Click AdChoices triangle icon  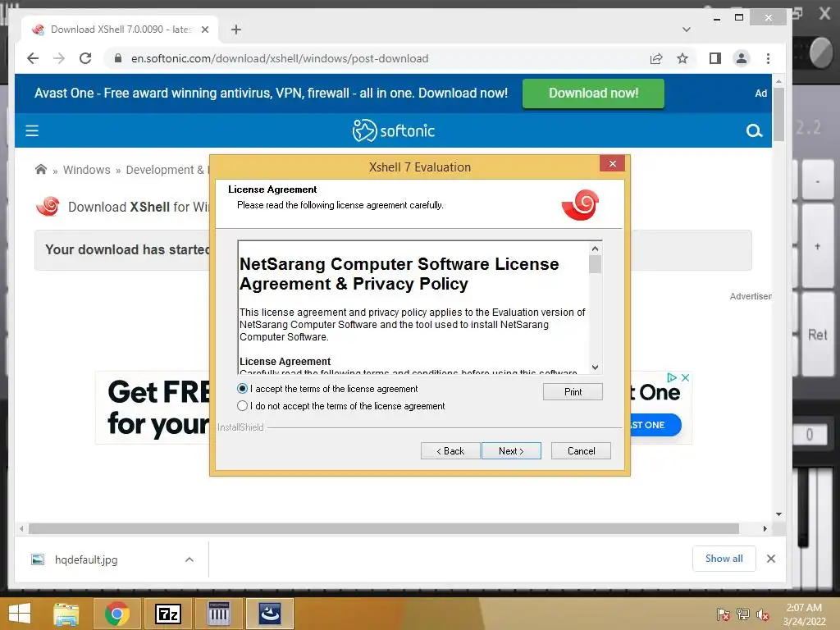click(x=672, y=377)
